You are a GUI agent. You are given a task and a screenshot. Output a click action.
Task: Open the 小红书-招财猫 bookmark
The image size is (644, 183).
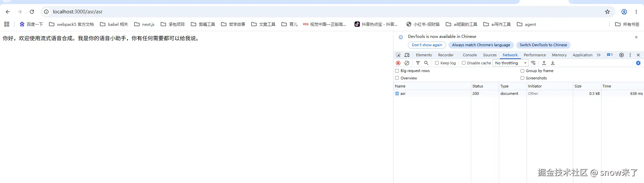click(x=423, y=24)
